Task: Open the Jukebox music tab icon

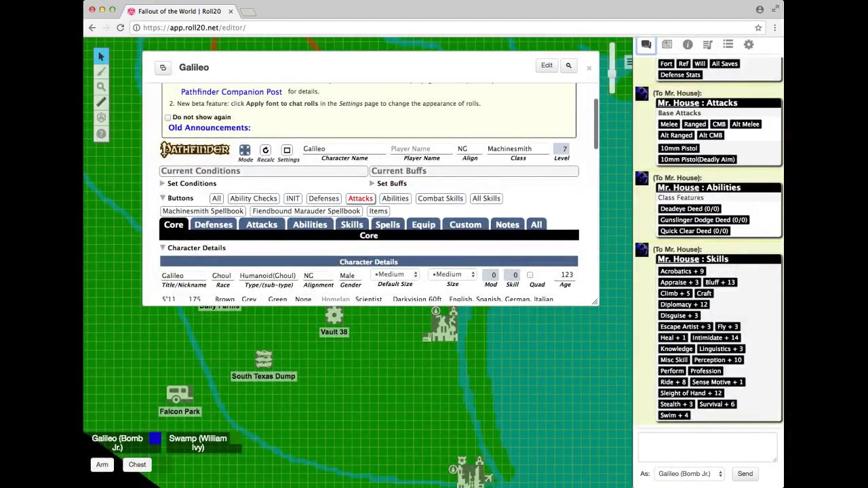Action: pyautogui.click(x=707, y=44)
